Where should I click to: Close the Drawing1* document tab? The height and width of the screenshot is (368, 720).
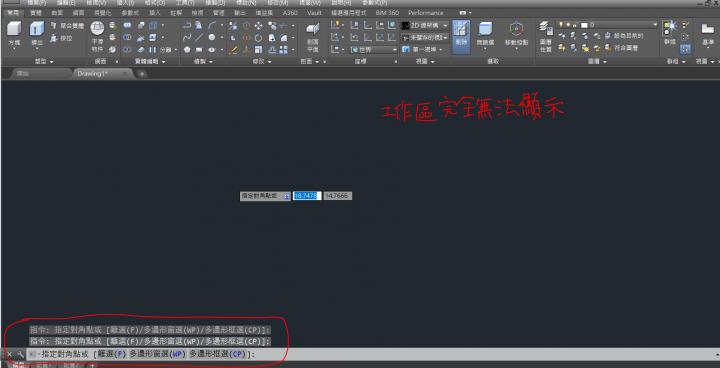[125, 74]
